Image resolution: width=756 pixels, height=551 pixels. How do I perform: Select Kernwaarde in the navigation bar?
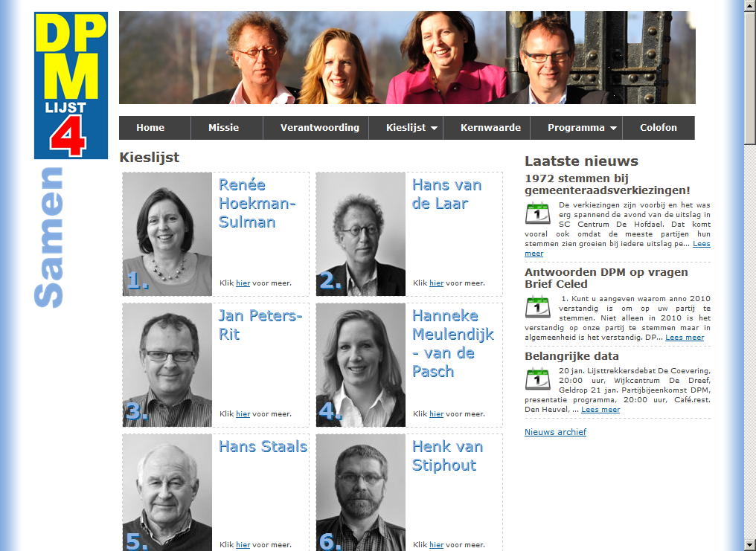(x=490, y=128)
